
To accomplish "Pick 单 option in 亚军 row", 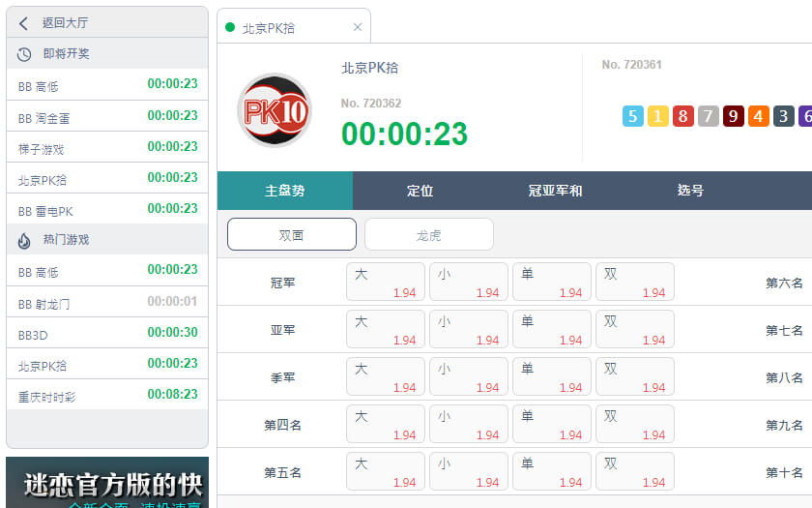I will pos(551,329).
